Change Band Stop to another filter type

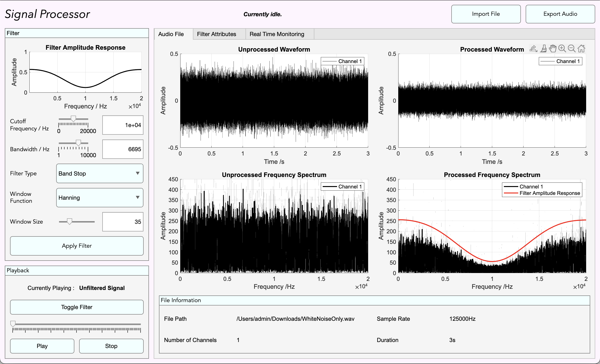99,173
